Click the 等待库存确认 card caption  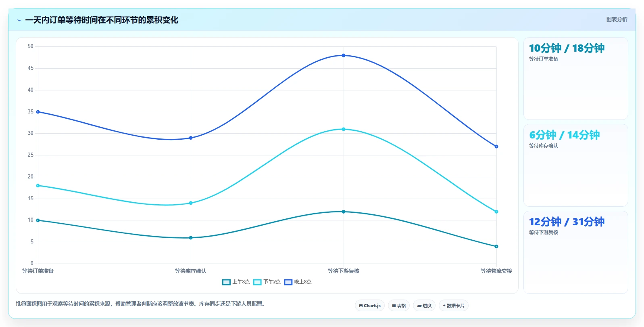pyautogui.click(x=544, y=146)
